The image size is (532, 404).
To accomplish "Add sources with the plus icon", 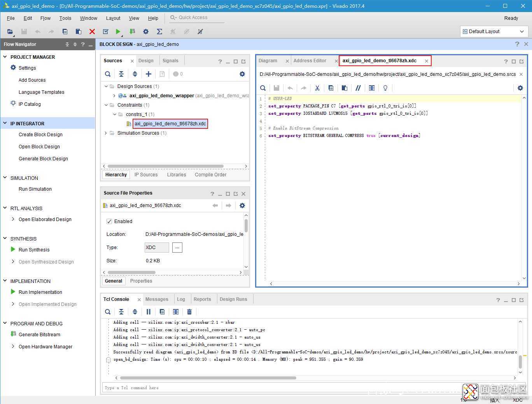I will 149,74.
